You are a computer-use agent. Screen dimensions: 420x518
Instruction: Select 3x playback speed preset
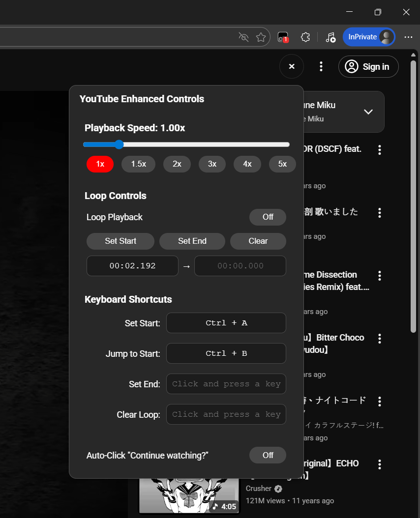(212, 164)
